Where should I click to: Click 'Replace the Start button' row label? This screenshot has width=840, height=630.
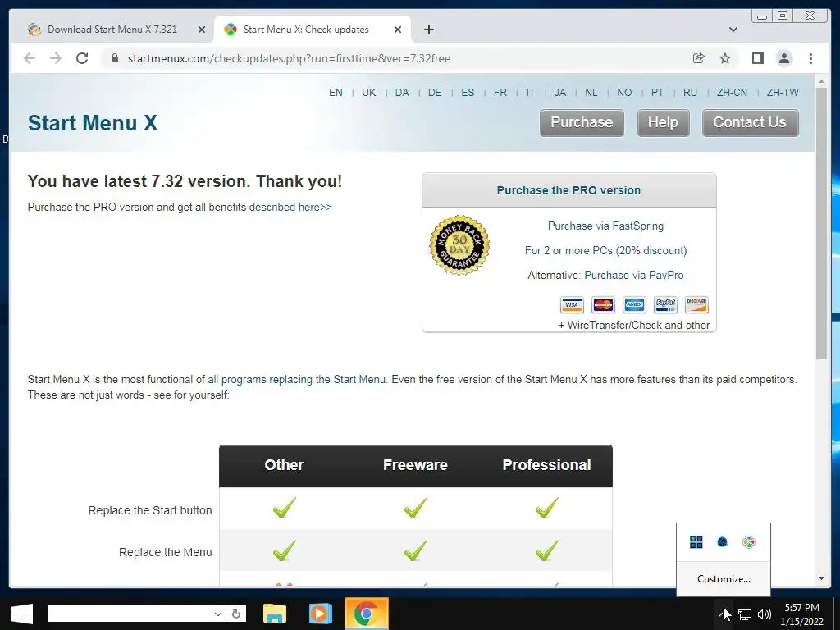tap(150, 510)
